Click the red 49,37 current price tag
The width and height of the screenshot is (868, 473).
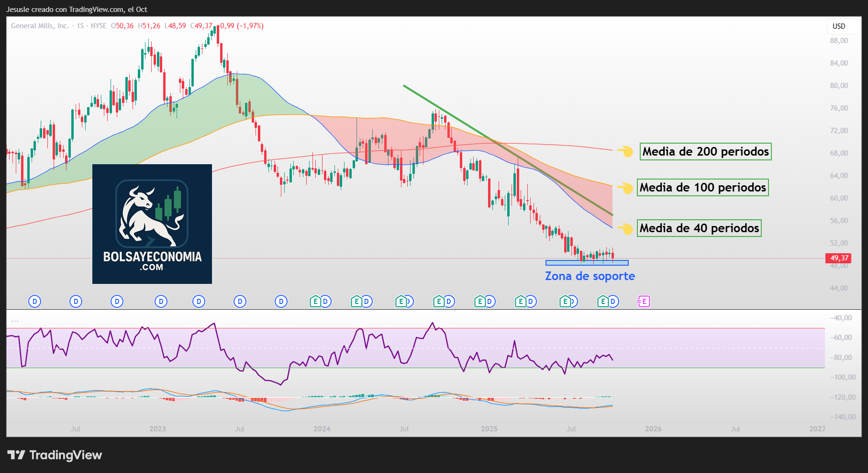tap(838, 258)
